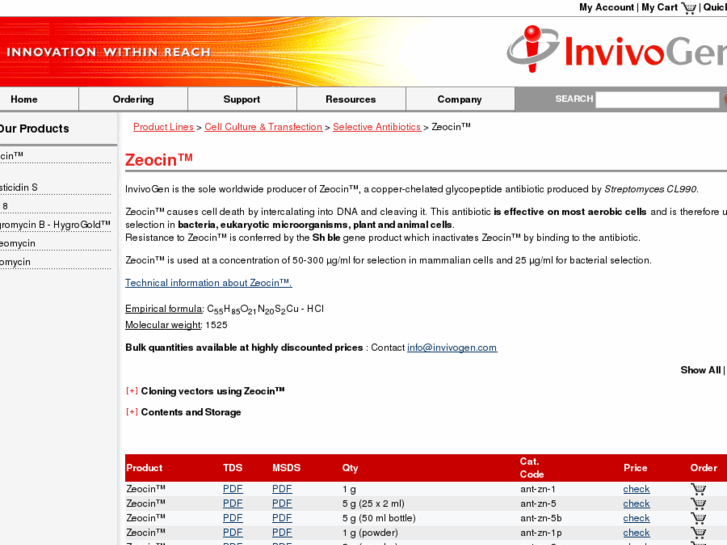727x545 pixels.
Task: Check price for ant-zn-1
Action: [636, 489]
